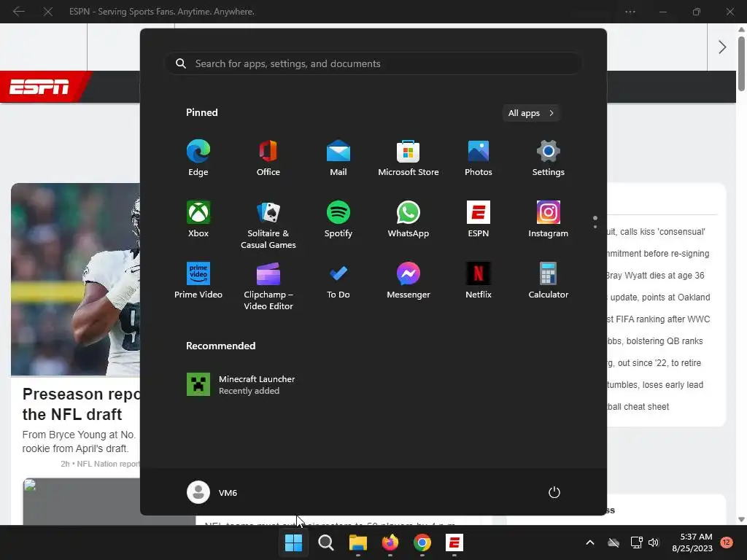Click the power button in Start menu
Screen dimensions: 747x560
pyautogui.click(x=554, y=492)
